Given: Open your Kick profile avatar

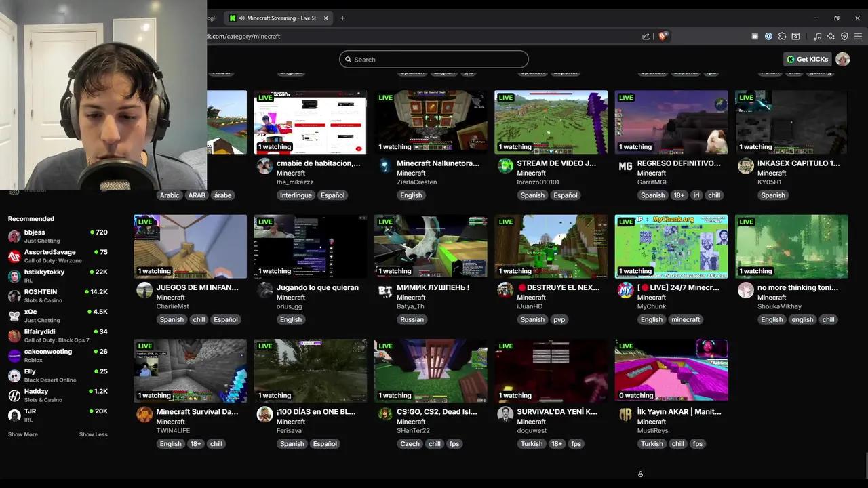Looking at the screenshot, I should (842, 59).
